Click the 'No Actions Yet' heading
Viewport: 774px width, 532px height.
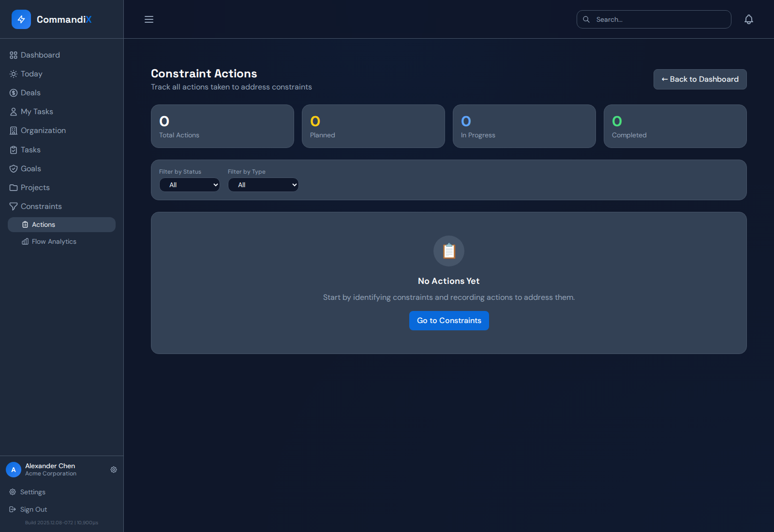[x=449, y=281]
